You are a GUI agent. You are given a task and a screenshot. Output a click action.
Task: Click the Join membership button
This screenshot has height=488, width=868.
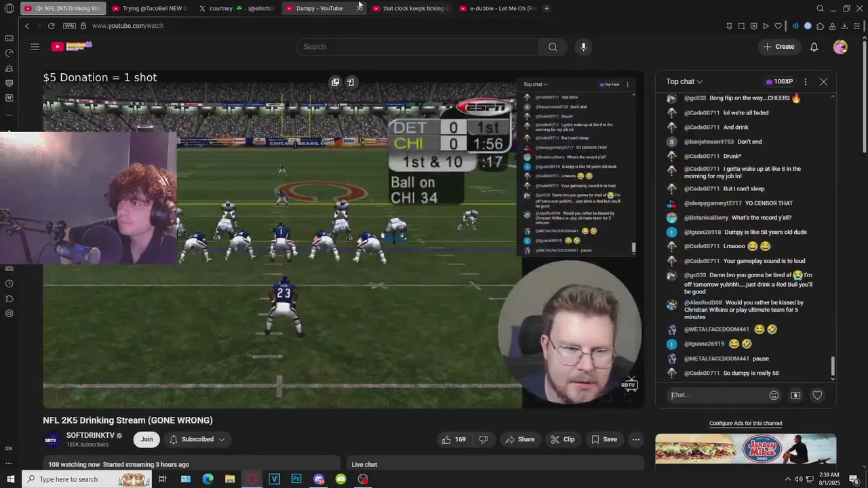146,439
